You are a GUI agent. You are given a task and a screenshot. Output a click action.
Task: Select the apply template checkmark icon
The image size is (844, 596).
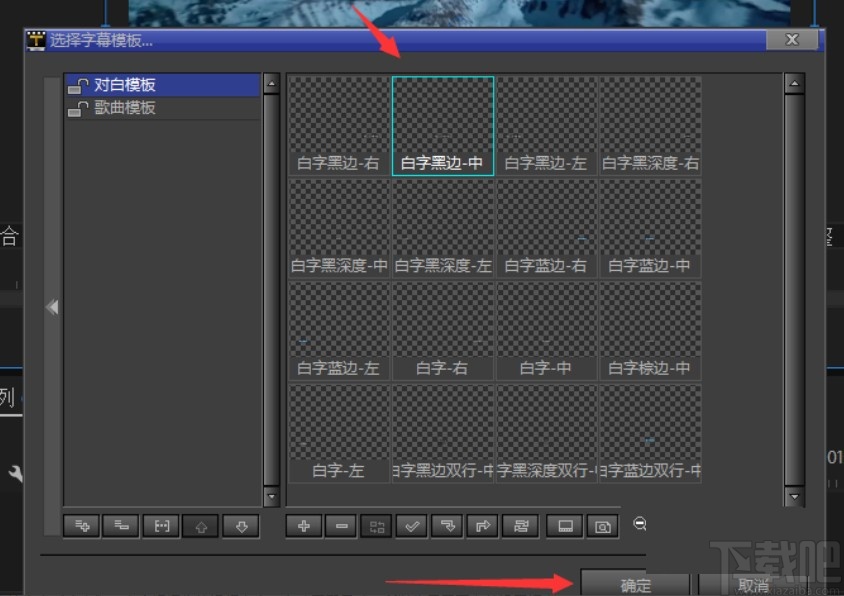[411, 526]
